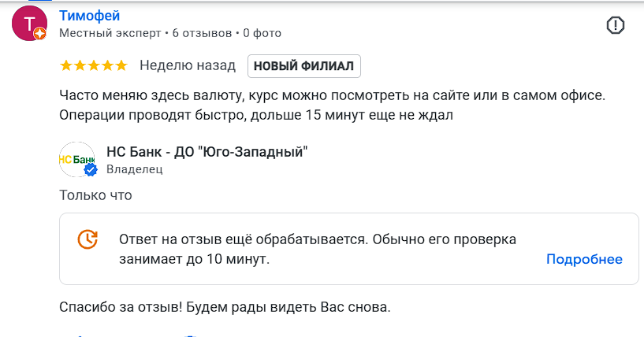Screen dimensions: 644x337
Task: Click the blue verified checkmark badge
Action: [x=91, y=170]
